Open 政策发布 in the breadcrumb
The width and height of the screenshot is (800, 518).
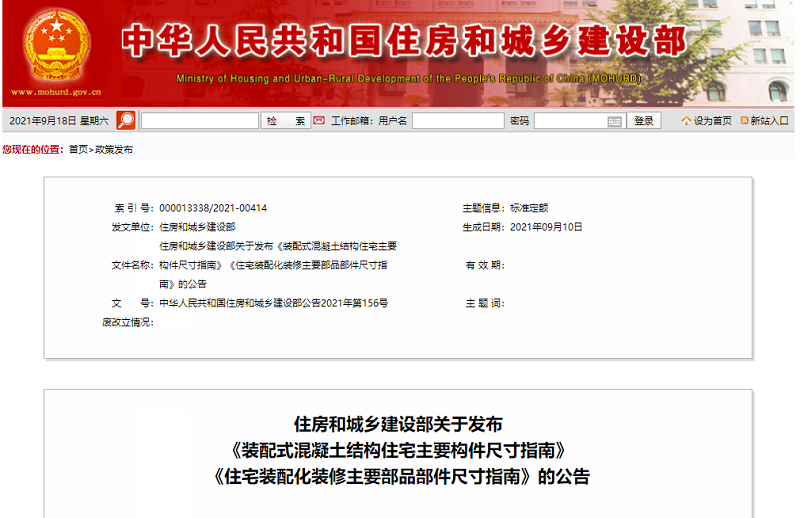pos(114,150)
